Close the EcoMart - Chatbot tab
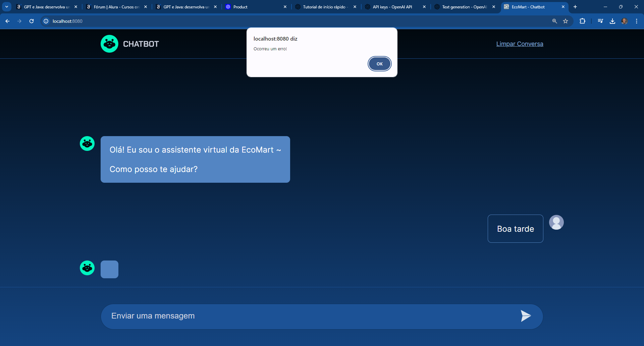This screenshot has height=346, width=644. (x=563, y=7)
